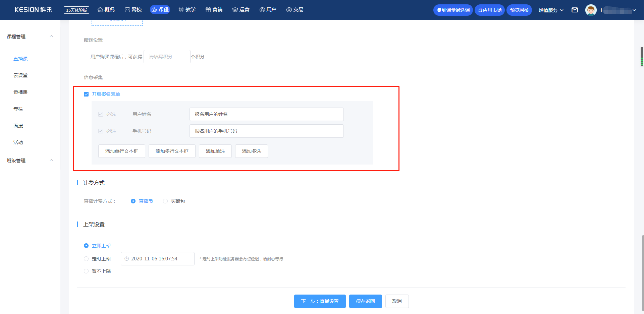Click the mail envelope icon in header

tap(575, 10)
